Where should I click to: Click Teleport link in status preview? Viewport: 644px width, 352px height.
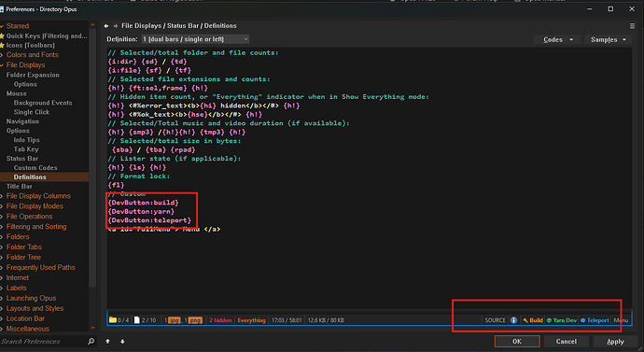(595, 320)
